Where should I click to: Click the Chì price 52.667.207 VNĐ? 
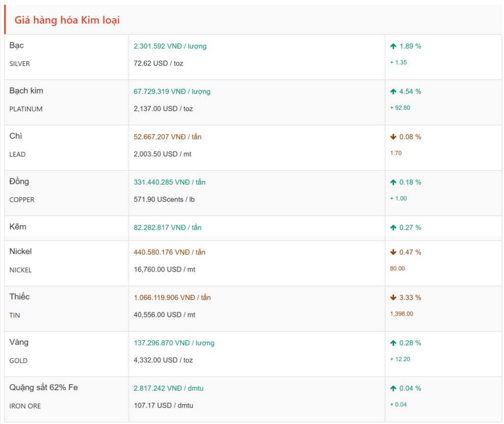tap(167, 137)
